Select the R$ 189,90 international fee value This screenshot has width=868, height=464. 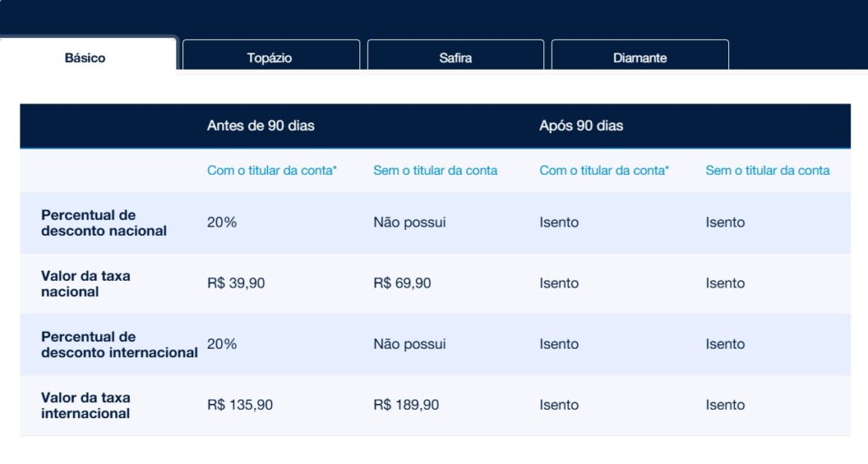pyautogui.click(x=406, y=405)
